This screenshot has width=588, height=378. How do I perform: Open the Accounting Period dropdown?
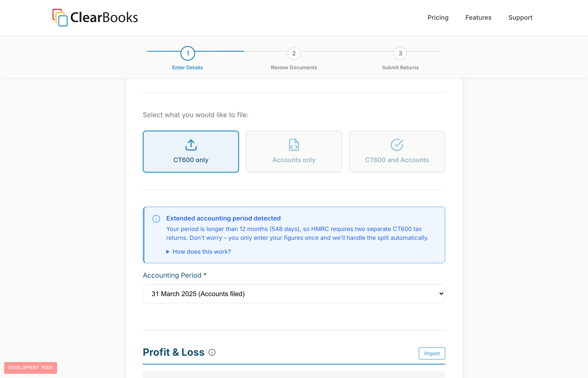point(294,294)
